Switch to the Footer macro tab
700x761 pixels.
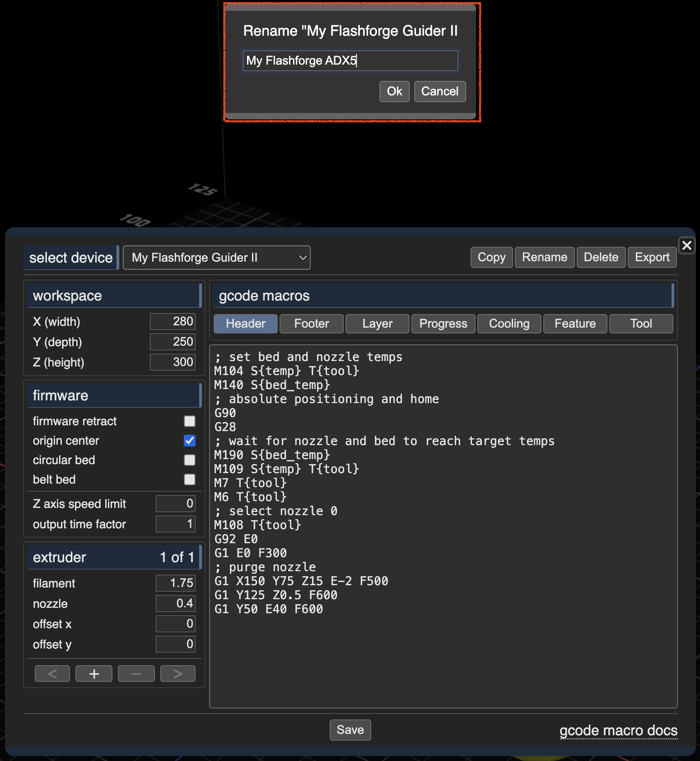tap(312, 324)
